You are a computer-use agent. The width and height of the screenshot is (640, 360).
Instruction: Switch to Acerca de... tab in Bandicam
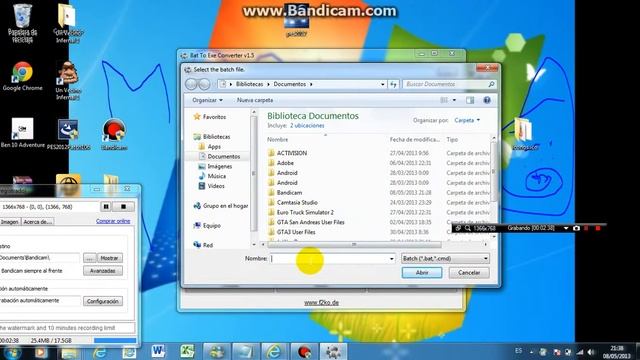(x=38, y=222)
